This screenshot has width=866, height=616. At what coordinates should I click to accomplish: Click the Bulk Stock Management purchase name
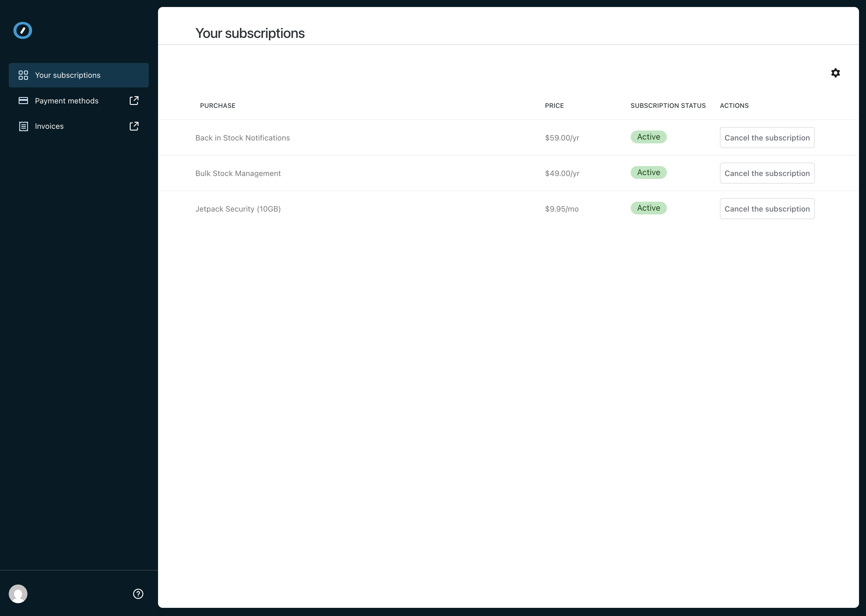[238, 173]
